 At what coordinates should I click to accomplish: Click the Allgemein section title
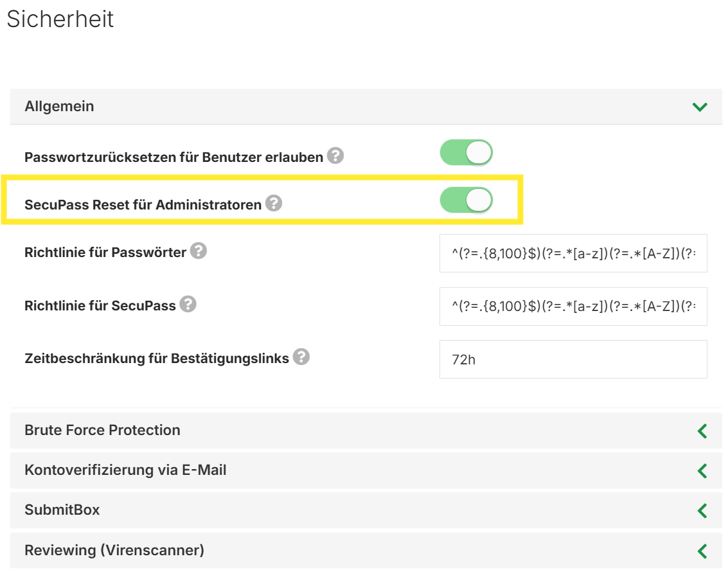[59, 107]
